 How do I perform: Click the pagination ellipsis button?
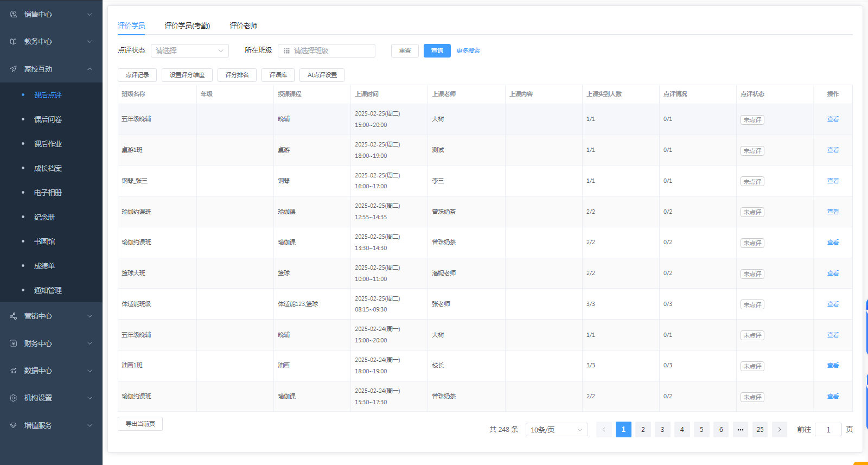coord(741,429)
